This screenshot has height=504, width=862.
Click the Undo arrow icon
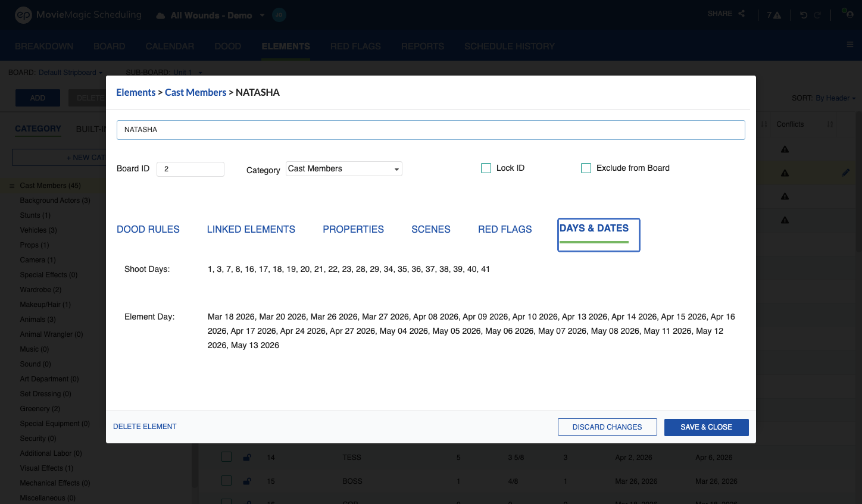(x=804, y=15)
